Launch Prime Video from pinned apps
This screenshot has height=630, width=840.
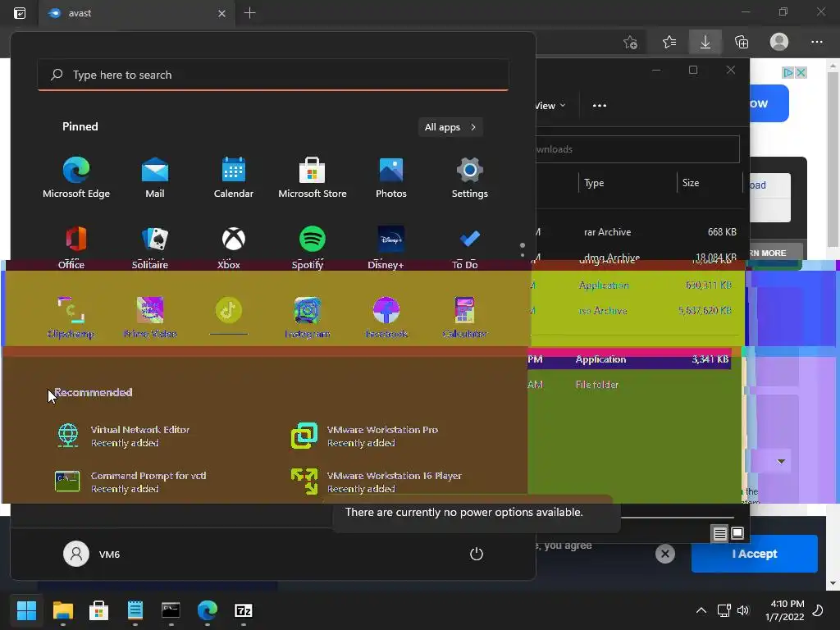150,317
